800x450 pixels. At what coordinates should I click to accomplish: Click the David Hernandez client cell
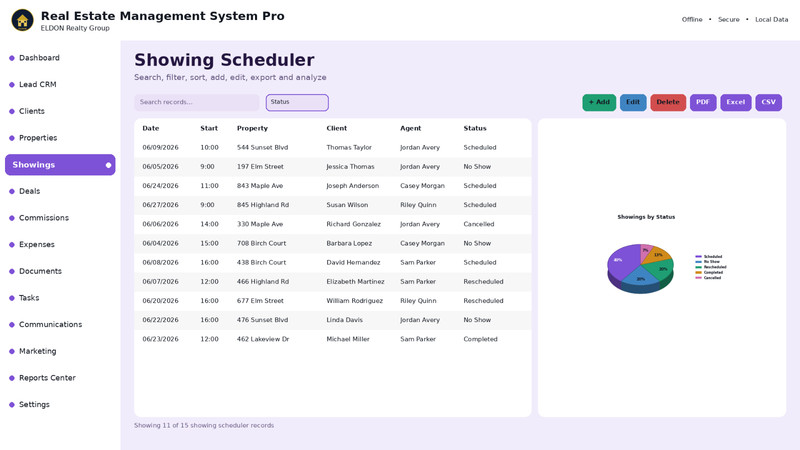[x=353, y=262]
